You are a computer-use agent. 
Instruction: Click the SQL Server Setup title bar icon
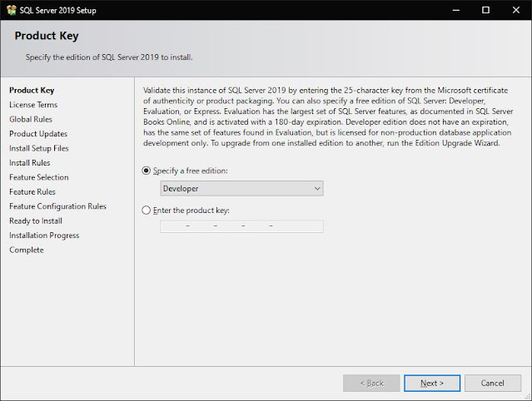tap(11, 10)
